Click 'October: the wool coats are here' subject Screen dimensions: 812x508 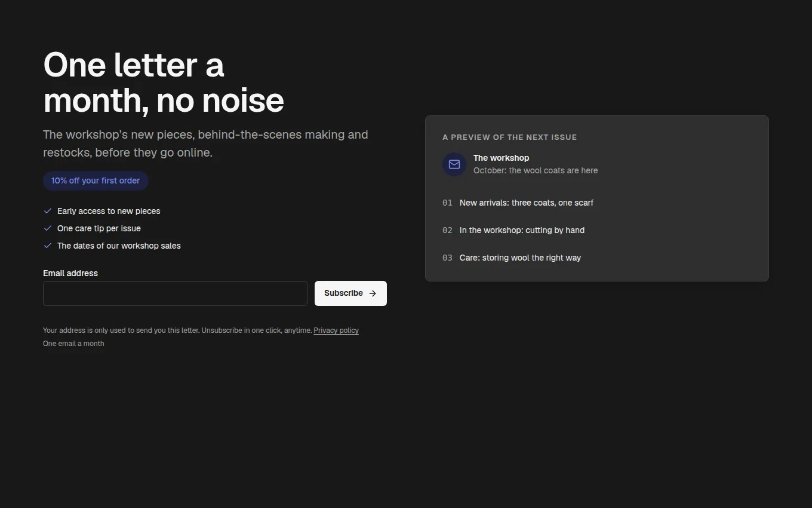tap(536, 170)
